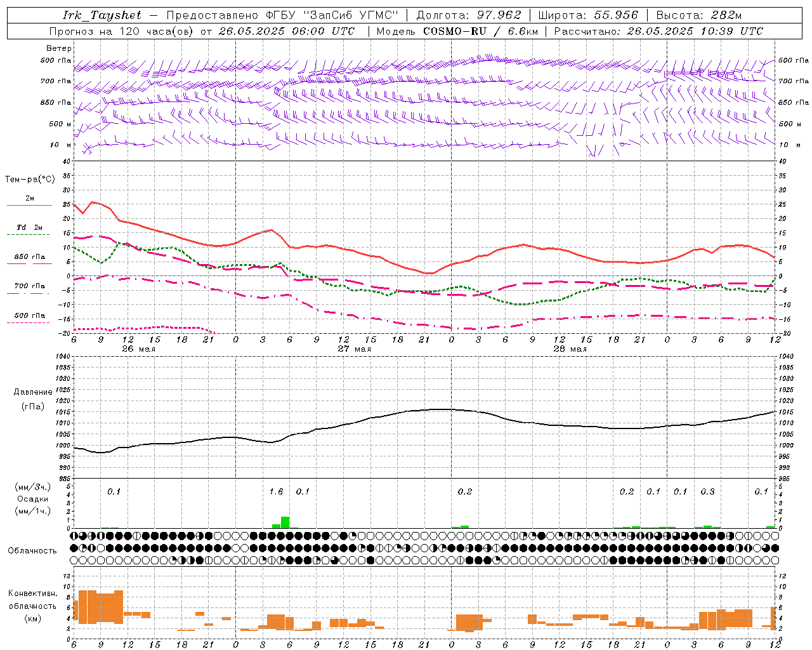Screen dimensions: 812x650
Task: Click the 0.3 precipitation amount value
Action: click(707, 492)
